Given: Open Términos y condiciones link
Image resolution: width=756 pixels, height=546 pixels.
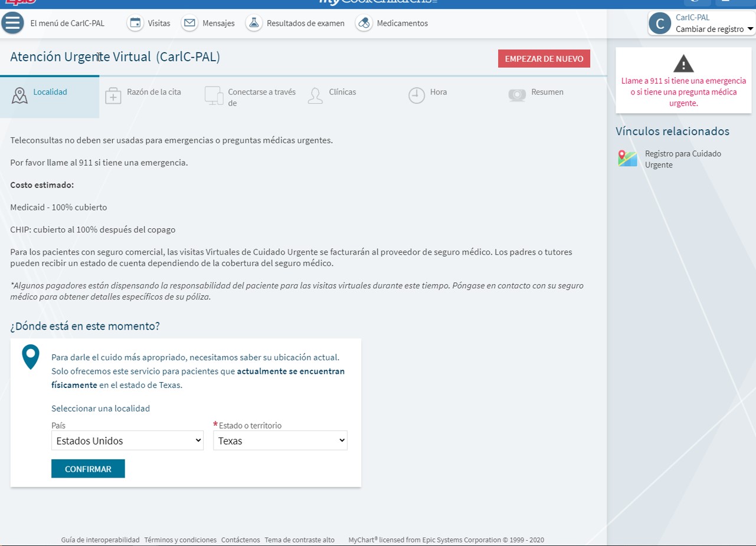Looking at the screenshot, I should pyautogui.click(x=180, y=540).
